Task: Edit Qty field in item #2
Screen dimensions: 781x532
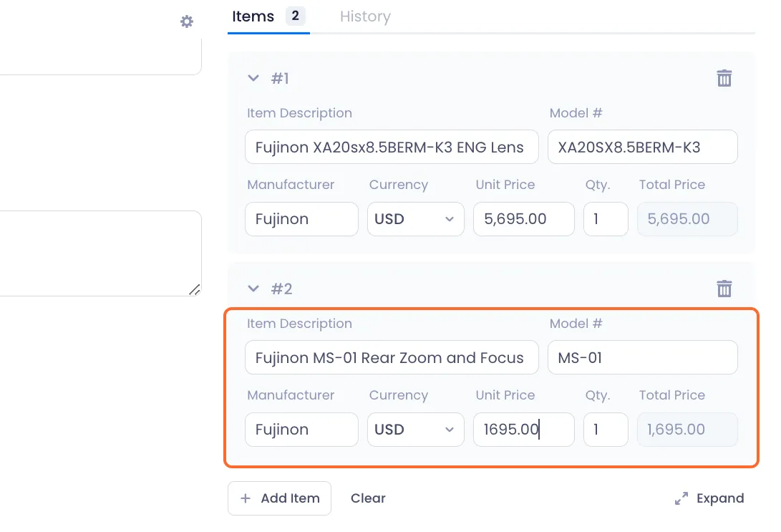Action: point(606,430)
